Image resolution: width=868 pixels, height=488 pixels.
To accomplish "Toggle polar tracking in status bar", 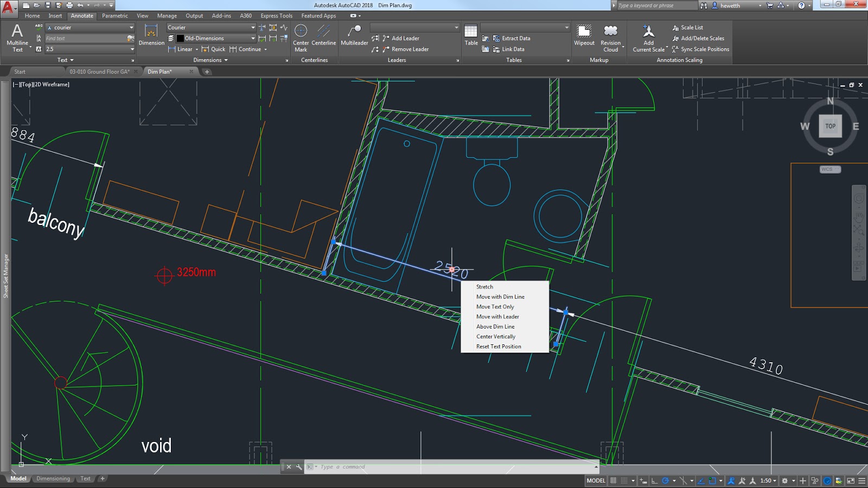I will coord(665,480).
